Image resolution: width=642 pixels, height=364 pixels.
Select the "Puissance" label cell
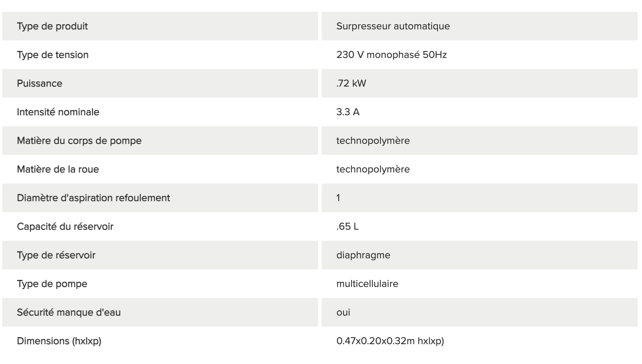pyautogui.click(x=39, y=83)
